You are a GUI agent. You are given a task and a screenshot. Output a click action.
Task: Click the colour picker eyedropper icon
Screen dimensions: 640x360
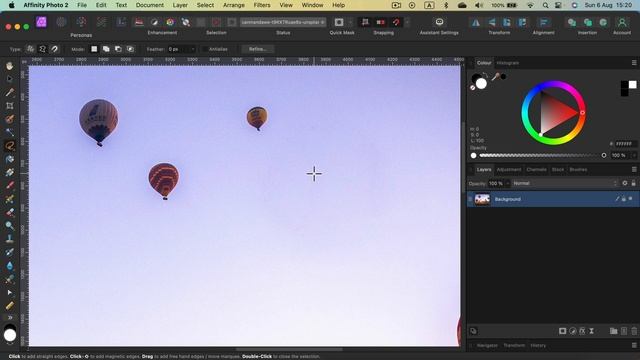496,76
